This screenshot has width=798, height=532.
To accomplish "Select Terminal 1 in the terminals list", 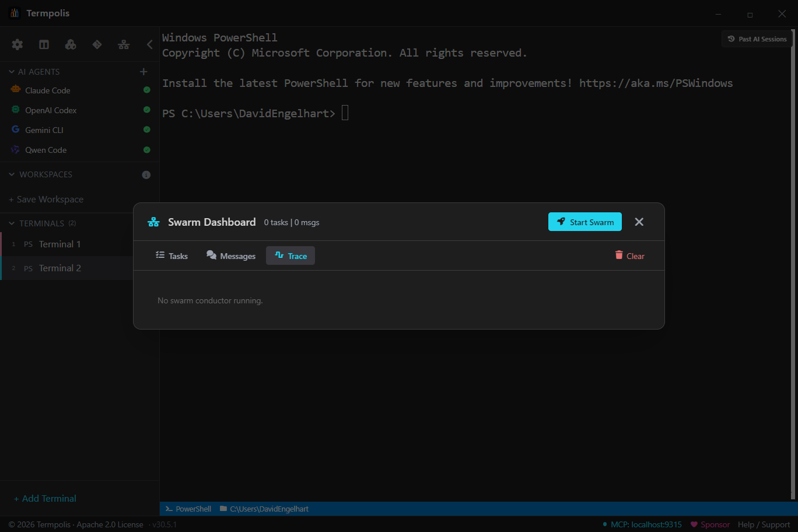I will tap(67, 244).
